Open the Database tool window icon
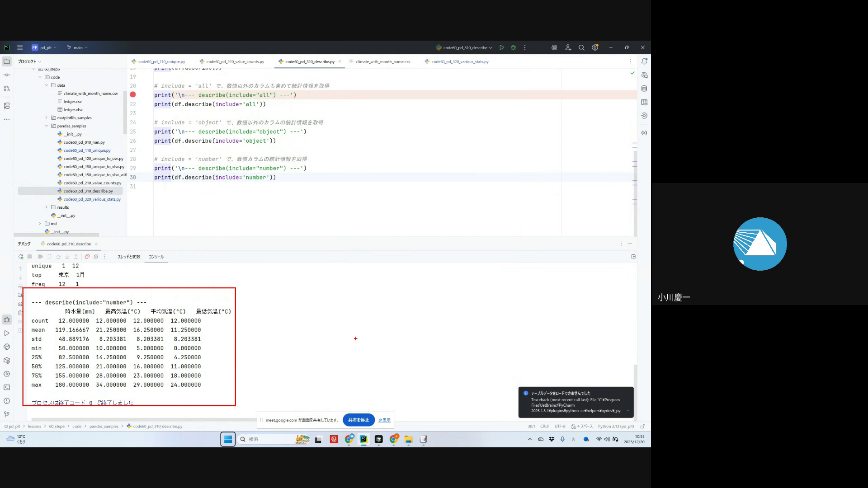This screenshot has height=488, width=868. 644,89
